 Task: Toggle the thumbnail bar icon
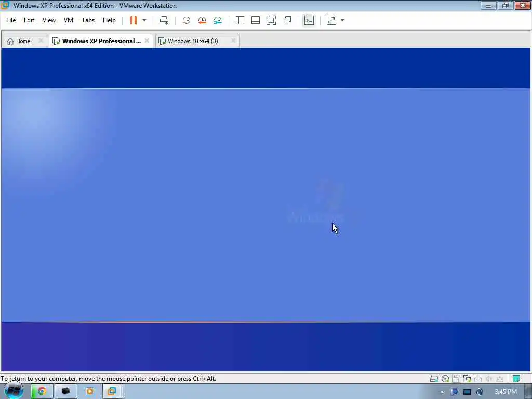(256, 20)
